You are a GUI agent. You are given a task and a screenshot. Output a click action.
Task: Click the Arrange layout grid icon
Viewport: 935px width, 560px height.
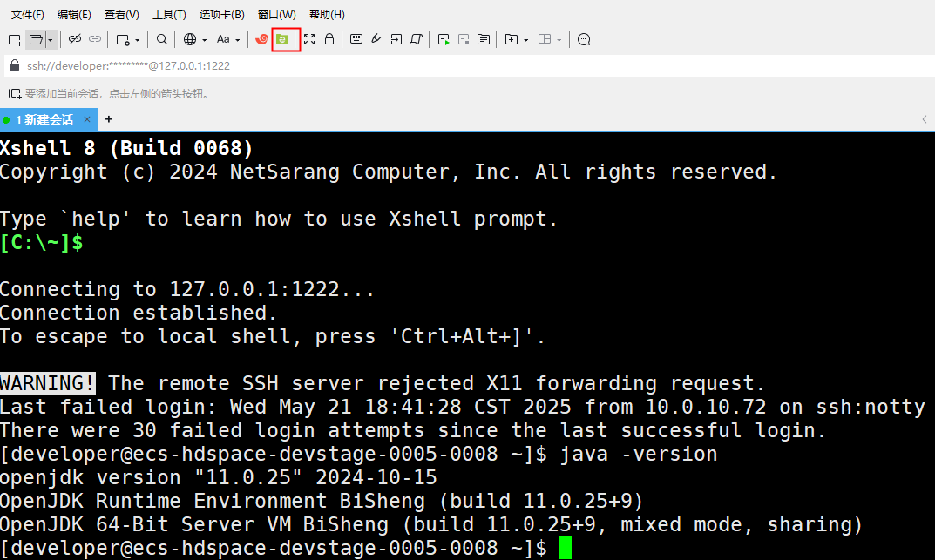point(545,39)
